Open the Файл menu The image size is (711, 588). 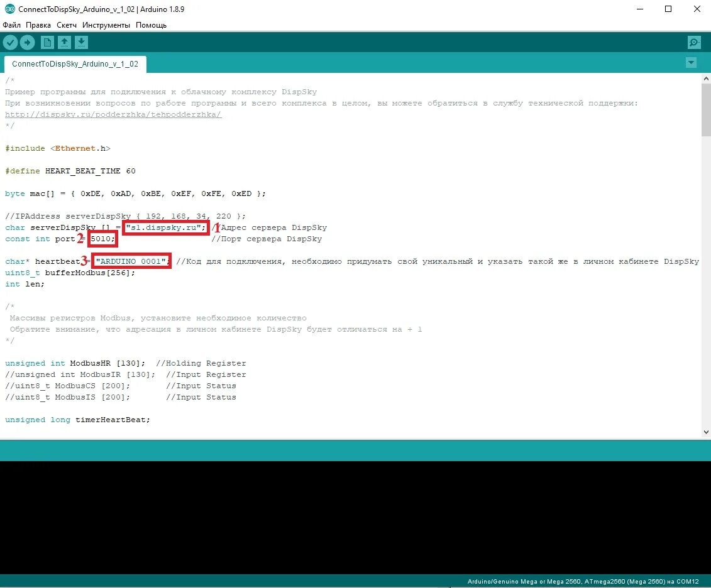pos(12,25)
